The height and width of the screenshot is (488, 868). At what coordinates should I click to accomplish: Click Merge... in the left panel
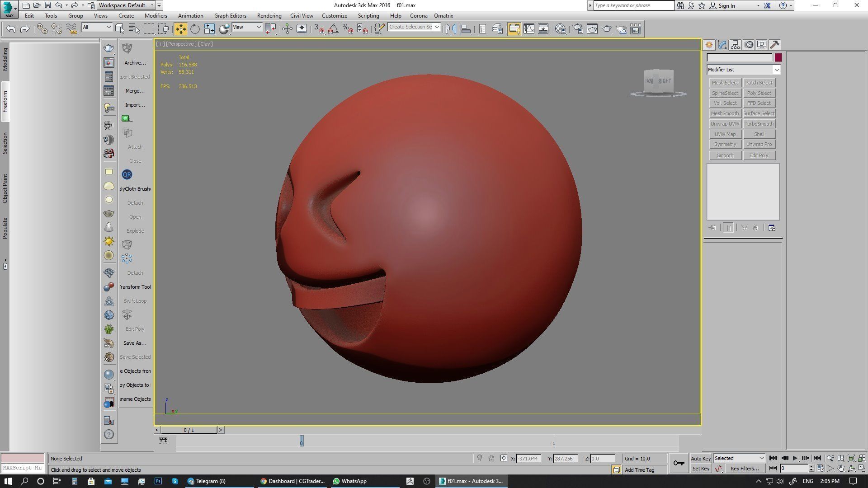click(135, 91)
